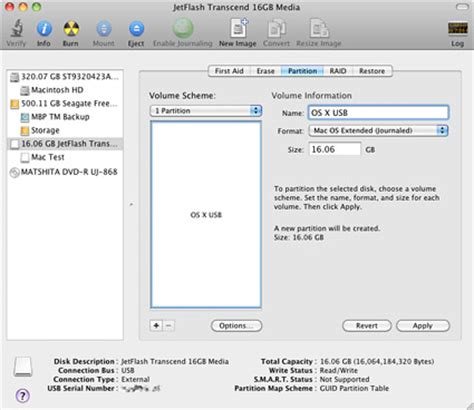Screen dimensions: 474x410
Task: Open the Log icon
Action: (x=457, y=29)
